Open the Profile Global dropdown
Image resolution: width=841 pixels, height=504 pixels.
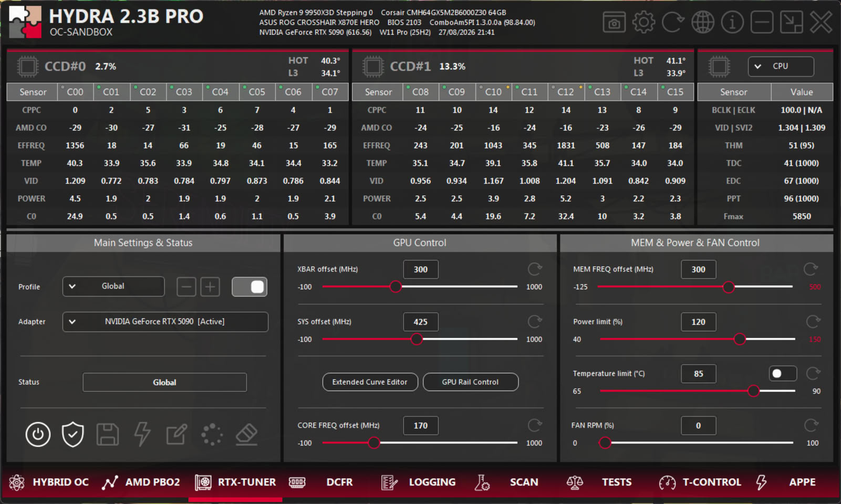[113, 286]
